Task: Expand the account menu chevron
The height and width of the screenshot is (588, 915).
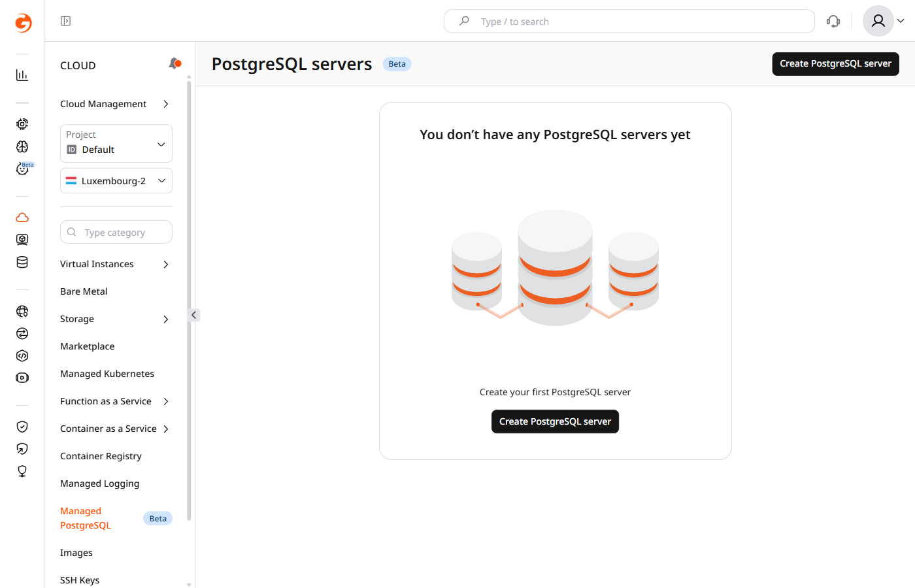Action: (901, 21)
